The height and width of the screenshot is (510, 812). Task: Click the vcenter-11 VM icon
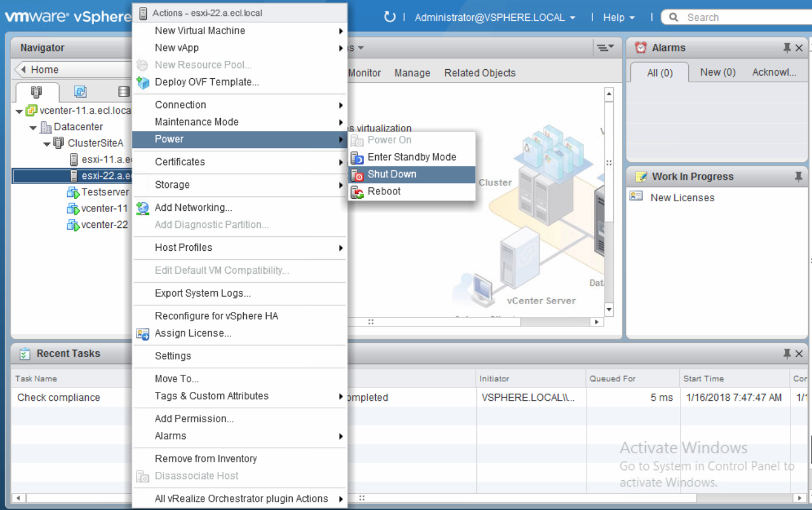pyautogui.click(x=73, y=208)
